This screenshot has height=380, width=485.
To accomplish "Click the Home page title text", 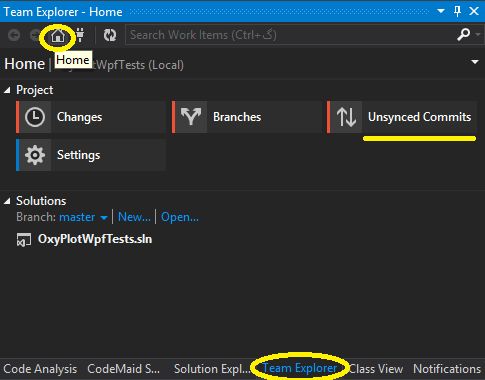I will pos(25,64).
